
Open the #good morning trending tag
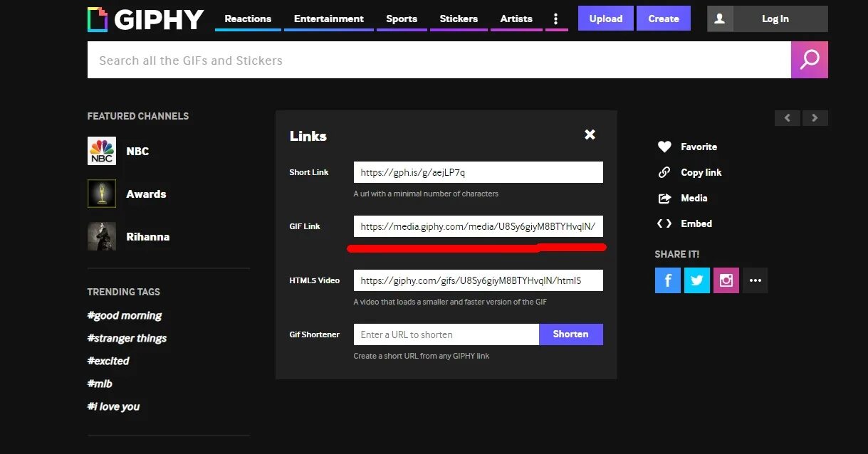pyautogui.click(x=125, y=315)
